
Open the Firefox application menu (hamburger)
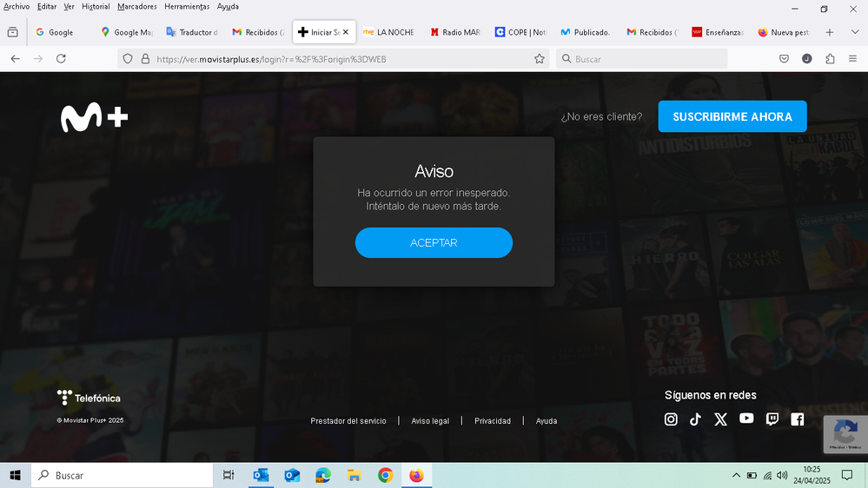point(852,59)
